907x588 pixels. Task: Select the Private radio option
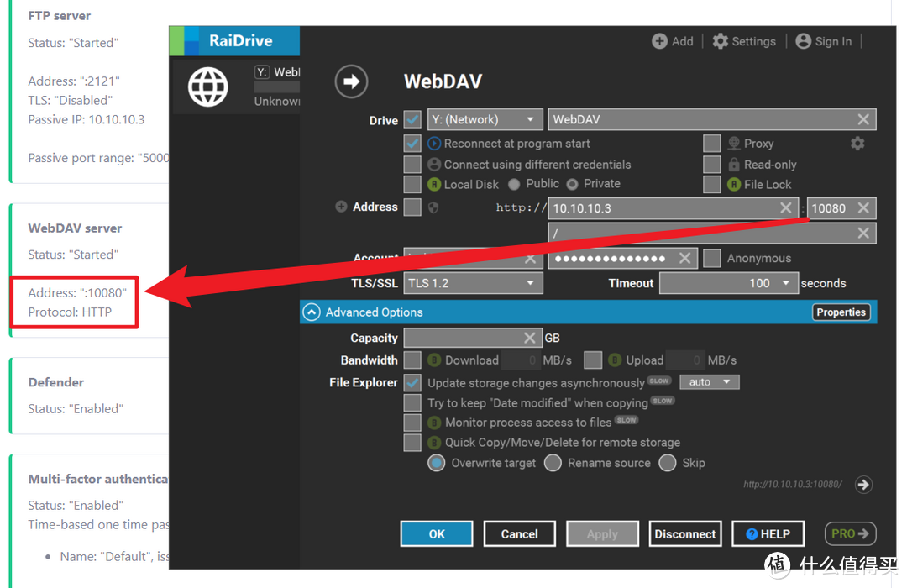click(x=572, y=185)
